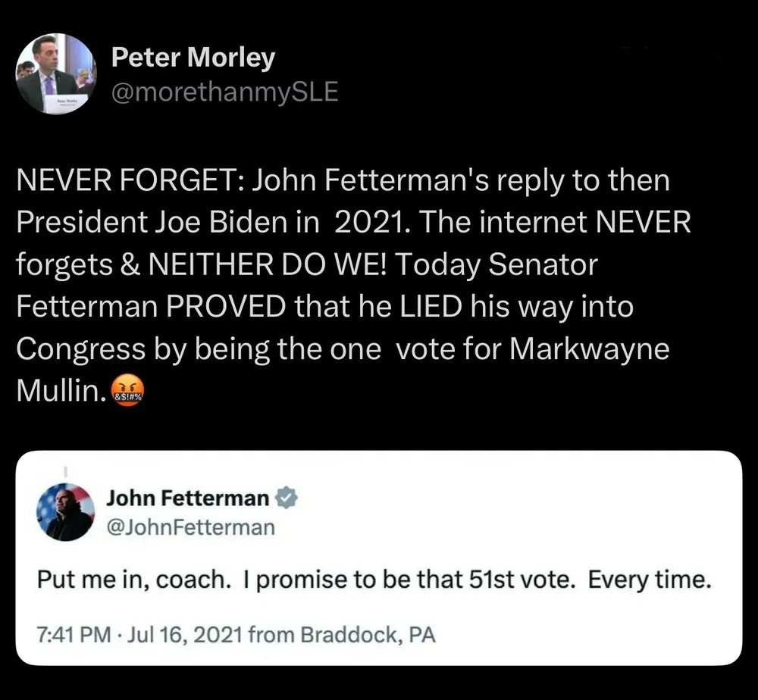Click John Fetterman's profile avatar
758x700 pixels.
pos(66,512)
